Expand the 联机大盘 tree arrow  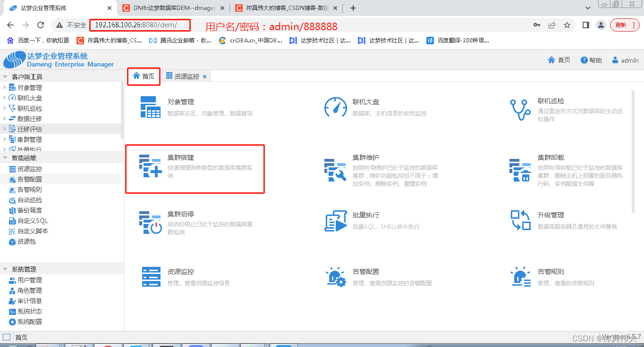point(4,98)
